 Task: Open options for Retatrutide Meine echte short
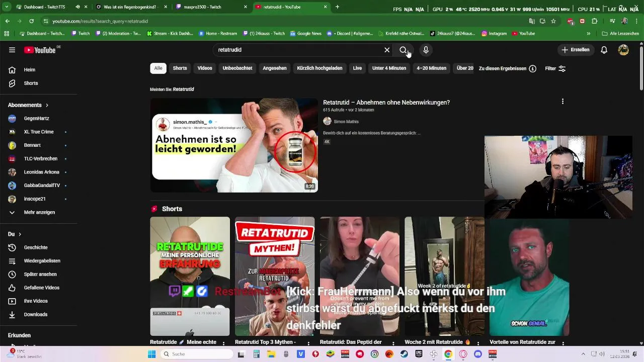(x=223, y=343)
